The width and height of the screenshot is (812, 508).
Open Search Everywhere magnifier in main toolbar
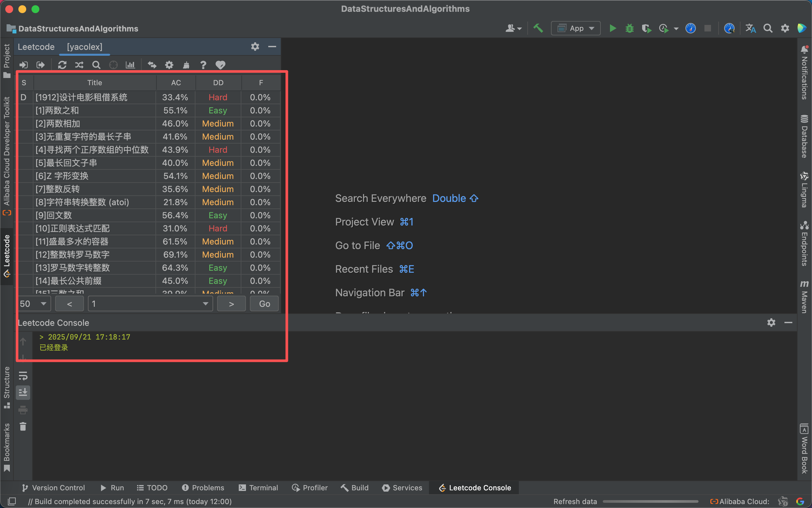(768, 28)
